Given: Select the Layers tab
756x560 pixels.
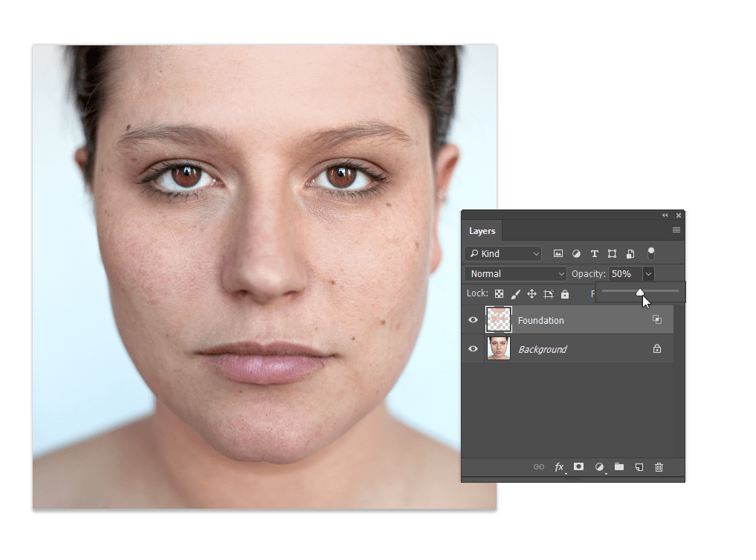Looking at the screenshot, I should [482, 231].
